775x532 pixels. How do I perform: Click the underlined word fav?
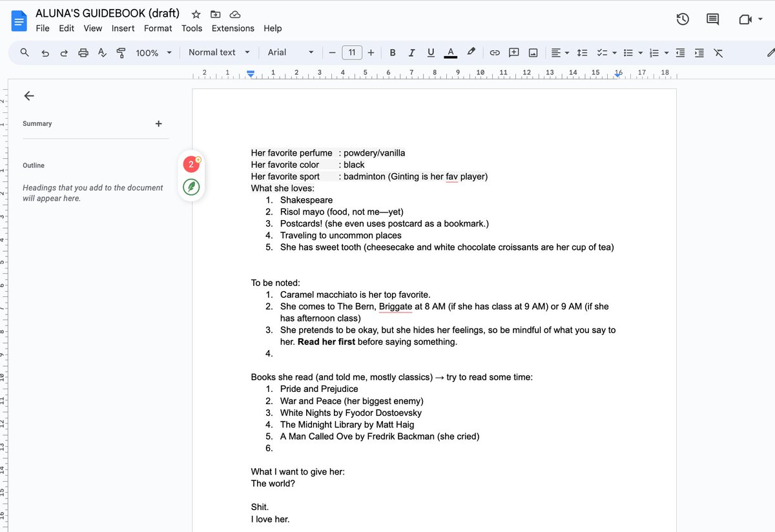[451, 176]
